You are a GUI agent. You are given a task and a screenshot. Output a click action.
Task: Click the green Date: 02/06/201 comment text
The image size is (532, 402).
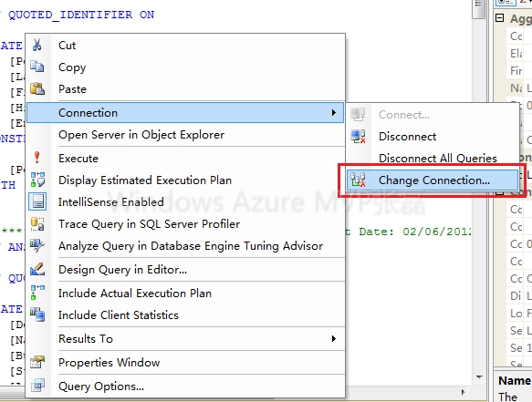coord(415,232)
